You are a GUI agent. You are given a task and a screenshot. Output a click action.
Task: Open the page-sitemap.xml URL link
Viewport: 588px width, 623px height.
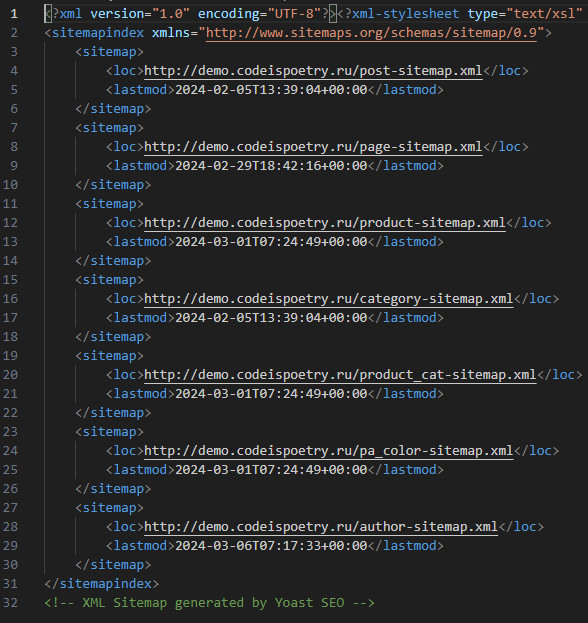[x=313, y=147]
